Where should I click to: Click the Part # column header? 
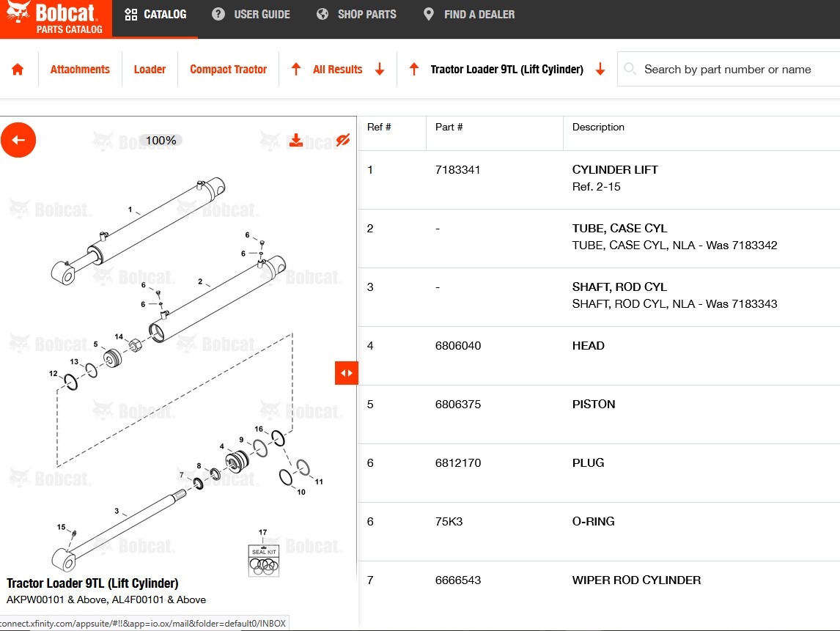(449, 127)
